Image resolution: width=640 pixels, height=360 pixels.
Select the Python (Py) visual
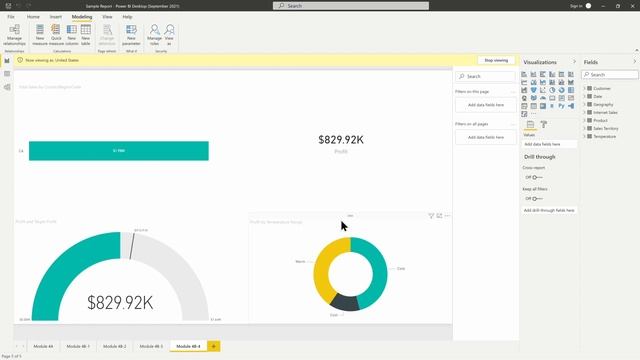pos(562,106)
